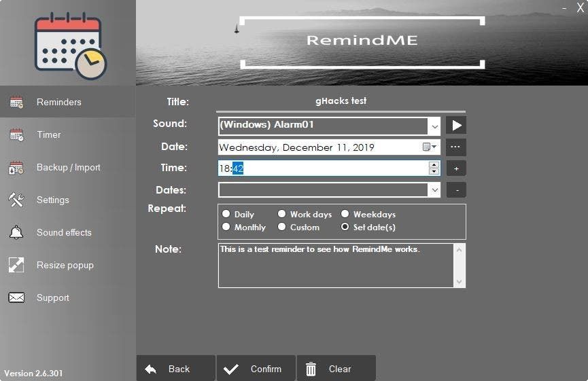
Task: Click the Settings wrench and hammer icon
Action: coord(16,200)
